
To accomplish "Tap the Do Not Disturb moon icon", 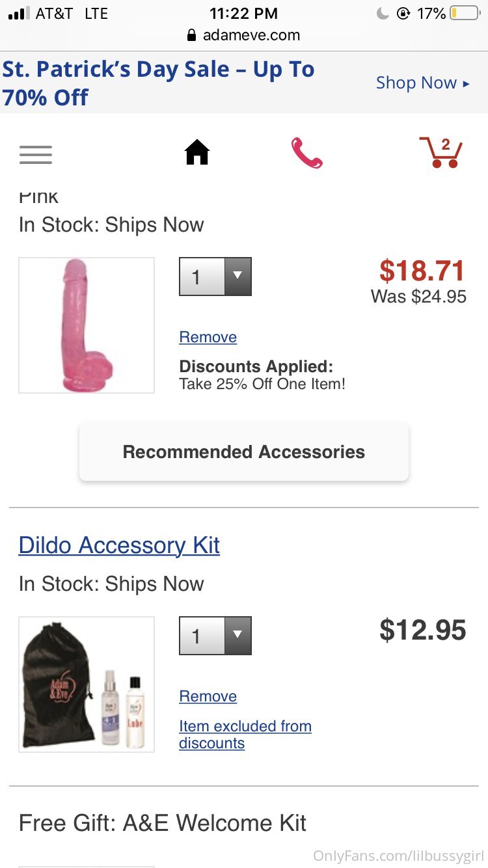I will [x=383, y=13].
